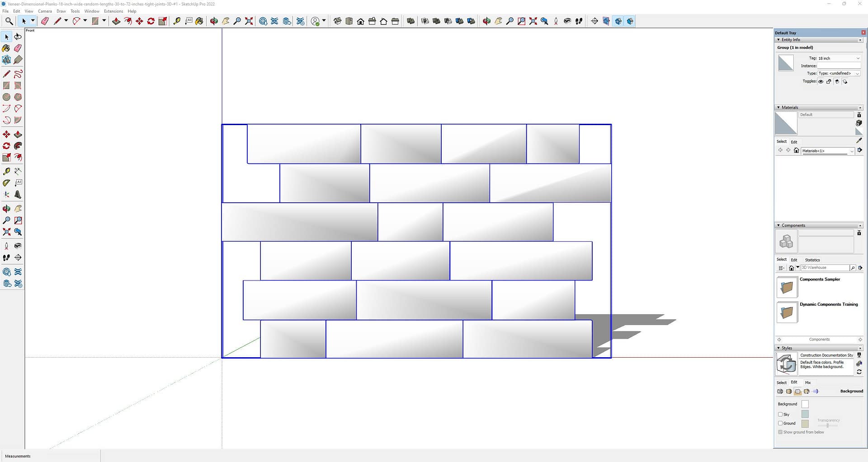868x462 pixels.
Task: Collapse the Entity Info panel
Action: coord(778,40)
